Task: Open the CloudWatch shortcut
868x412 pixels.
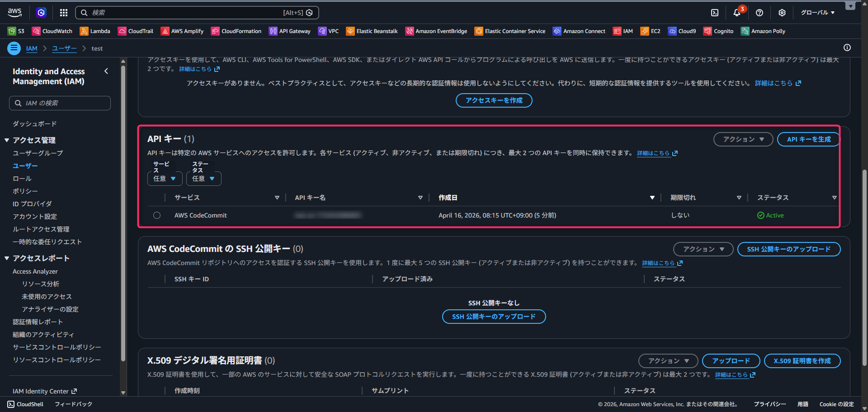Action: coord(52,31)
